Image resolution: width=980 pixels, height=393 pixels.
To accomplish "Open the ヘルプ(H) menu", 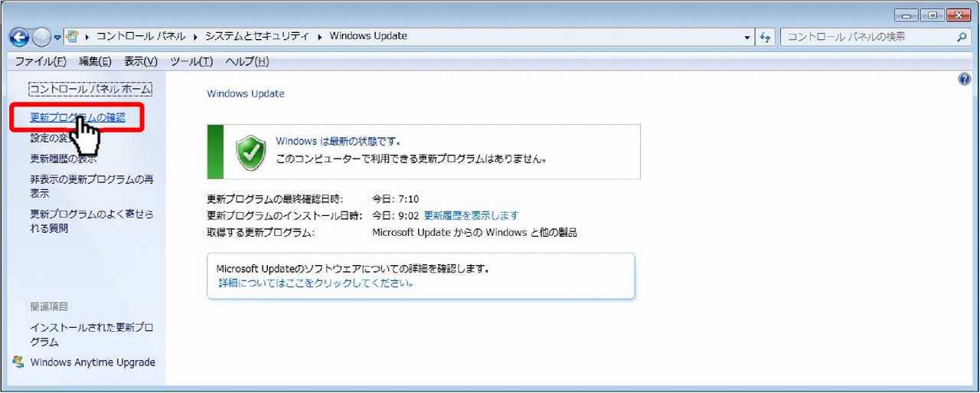I will (247, 61).
